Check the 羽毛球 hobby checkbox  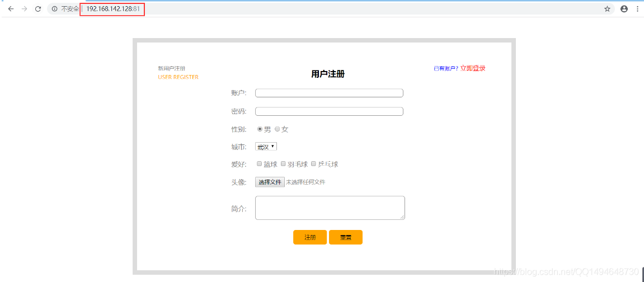point(283,164)
